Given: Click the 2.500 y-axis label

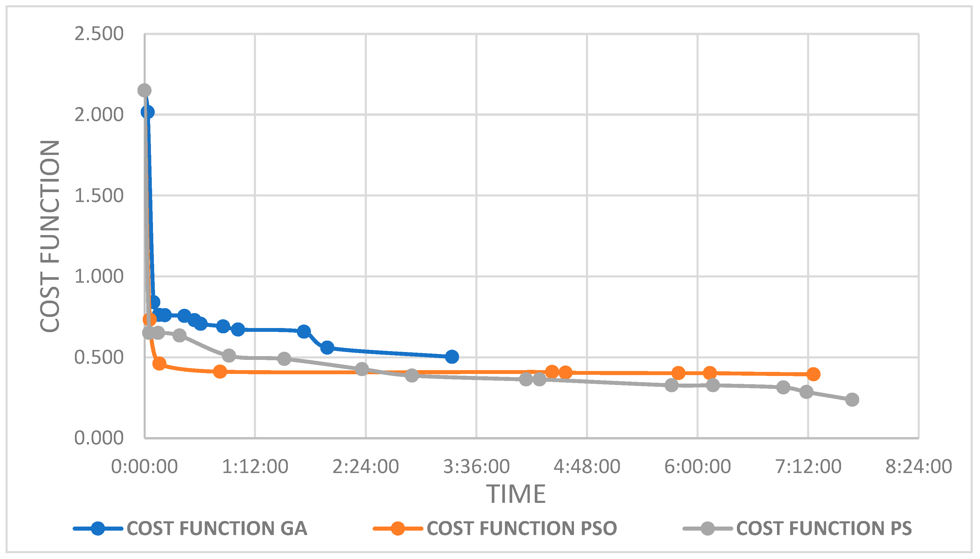Looking at the screenshot, I should [x=99, y=33].
